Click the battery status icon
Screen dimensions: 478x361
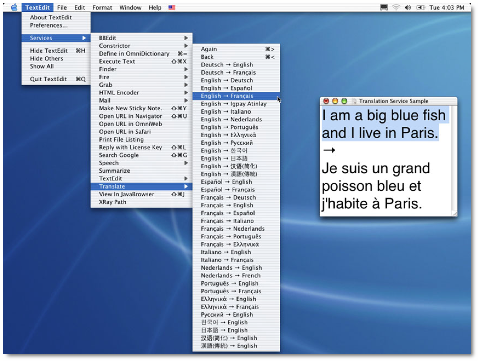coord(420,7)
